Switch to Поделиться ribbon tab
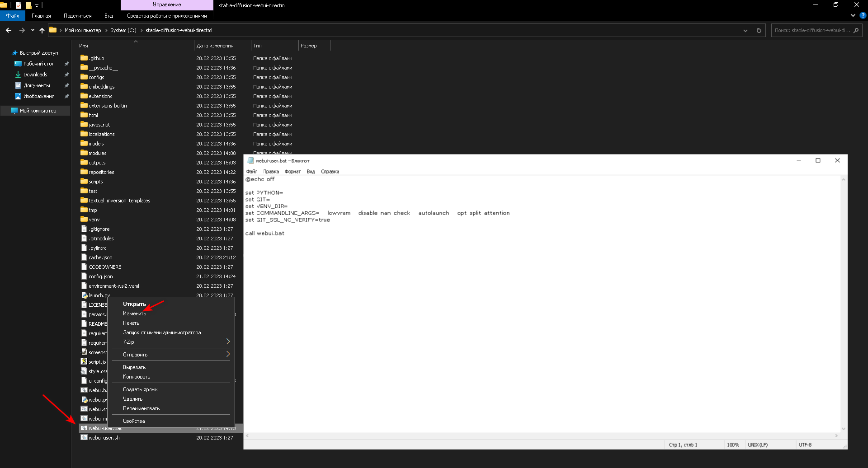This screenshot has width=868, height=468. pos(77,16)
